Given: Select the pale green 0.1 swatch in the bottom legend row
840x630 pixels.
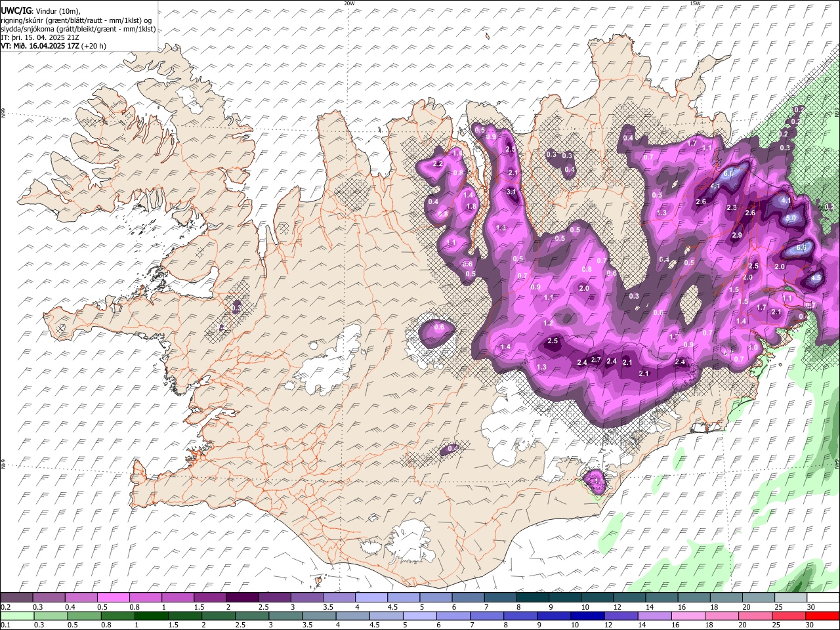Looking at the screenshot, I should [17, 616].
